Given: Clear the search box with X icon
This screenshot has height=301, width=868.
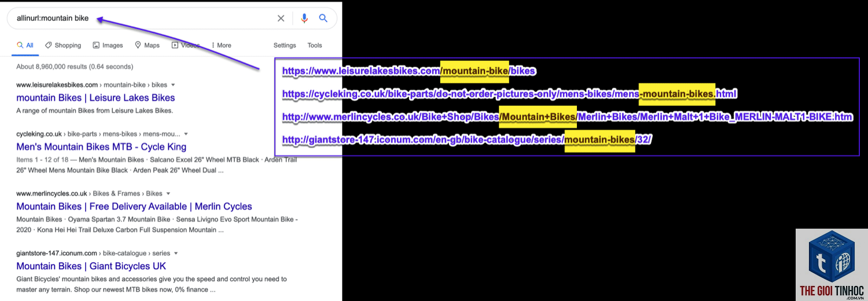Looking at the screenshot, I should [281, 19].
